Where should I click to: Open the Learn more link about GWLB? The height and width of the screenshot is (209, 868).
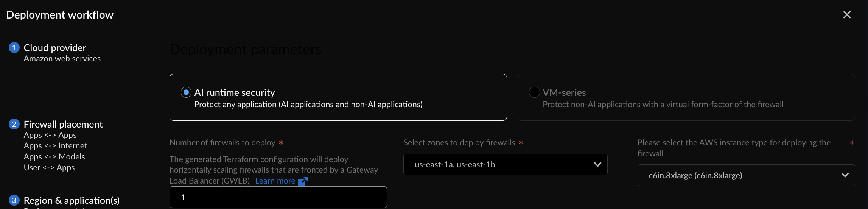coord(275,181)
